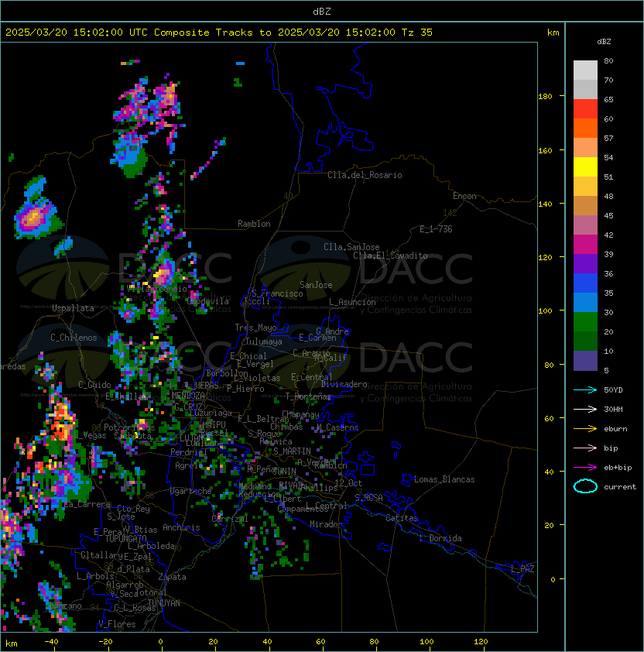
Task: Click the Catitas label
Action: coord(402,518)
